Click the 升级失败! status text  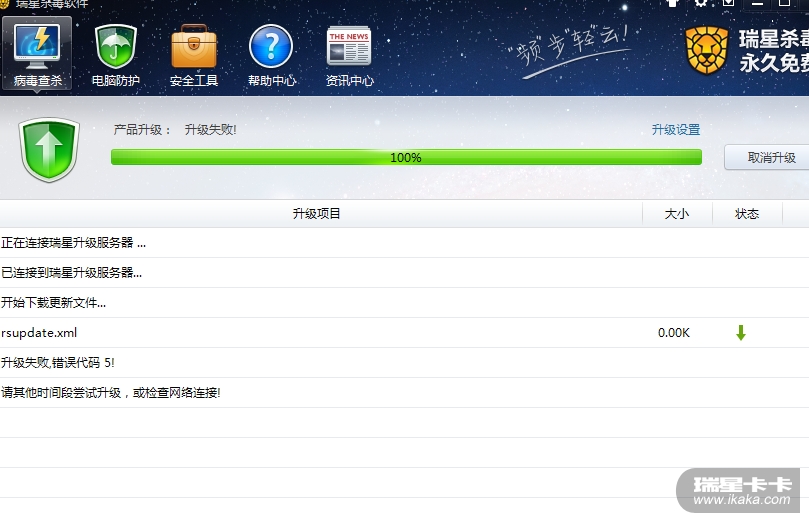click(211, 129)
